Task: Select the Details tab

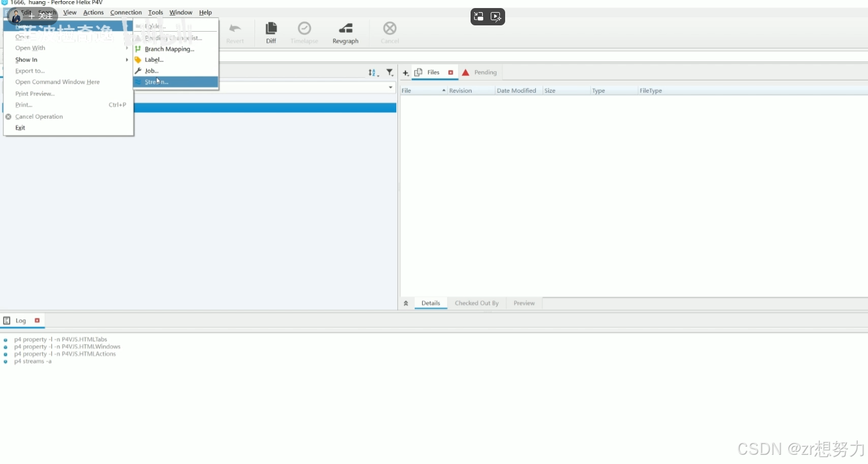Action: click(x=430, y=303)
